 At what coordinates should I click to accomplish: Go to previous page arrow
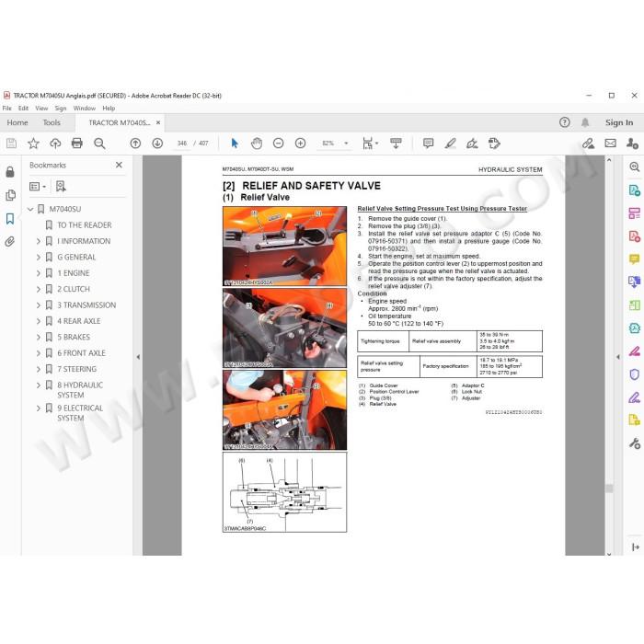click(135, 144)
